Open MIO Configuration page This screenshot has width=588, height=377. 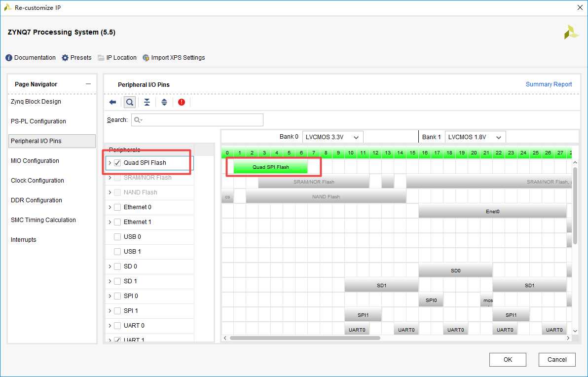(x=35, y=161)
